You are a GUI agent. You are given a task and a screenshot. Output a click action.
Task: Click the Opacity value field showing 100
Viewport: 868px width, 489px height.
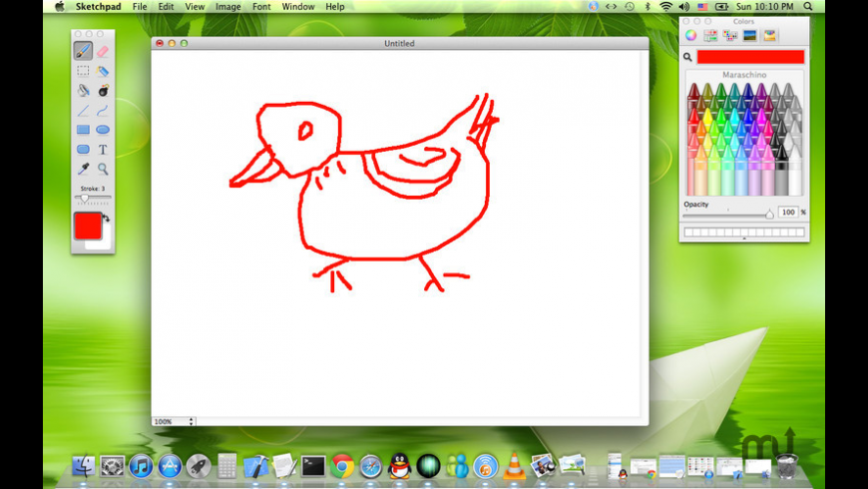point(788,213)
